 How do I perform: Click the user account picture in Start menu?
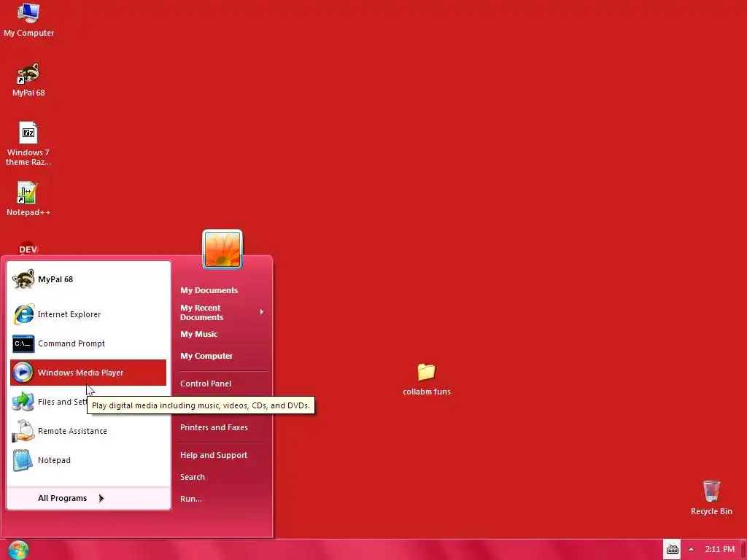pyautogui.click(x=222, y=249)
